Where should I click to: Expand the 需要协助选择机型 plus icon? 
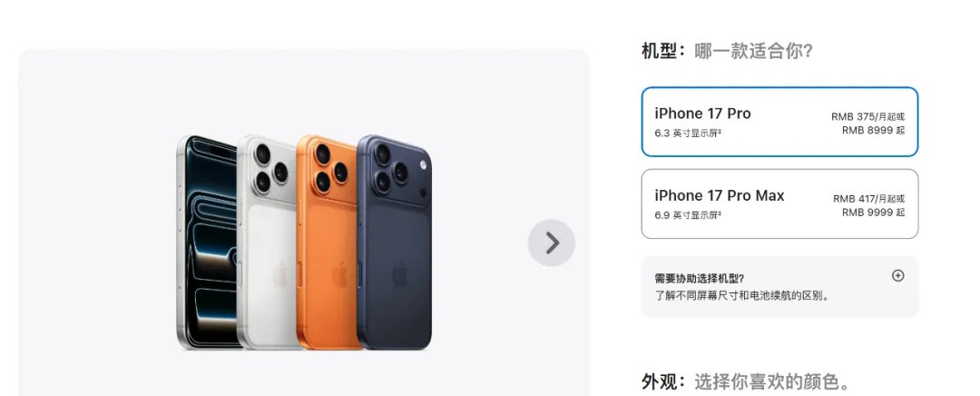pyautogui.click(x=897, y=276)
